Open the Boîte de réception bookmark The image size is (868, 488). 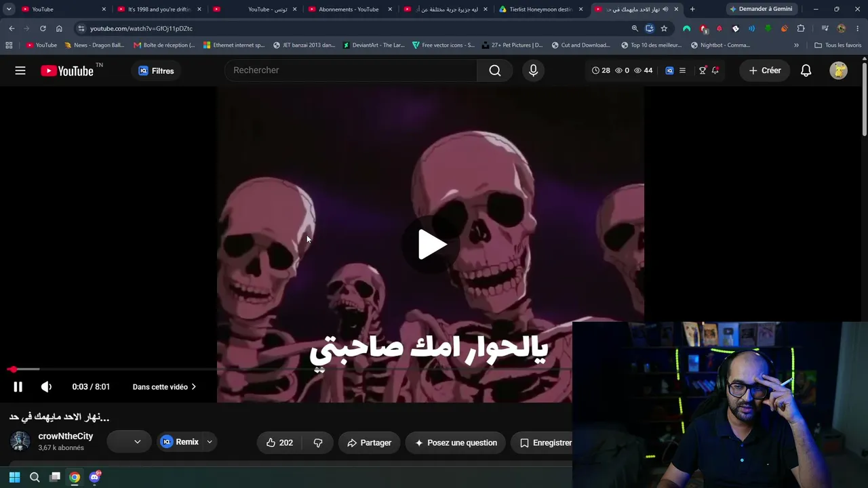(164, 45)
